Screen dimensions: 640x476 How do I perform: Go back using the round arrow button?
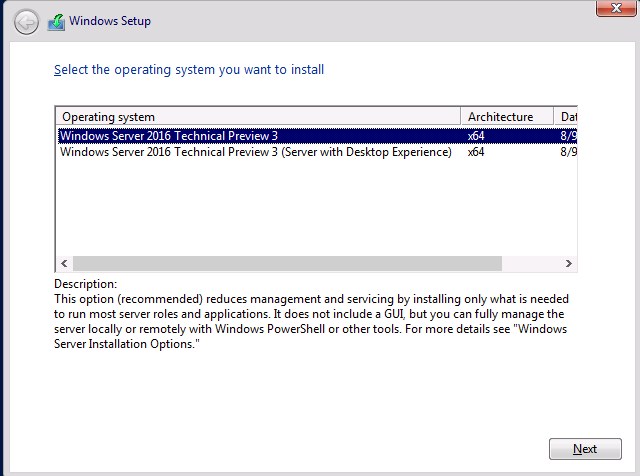pos(27,22)
